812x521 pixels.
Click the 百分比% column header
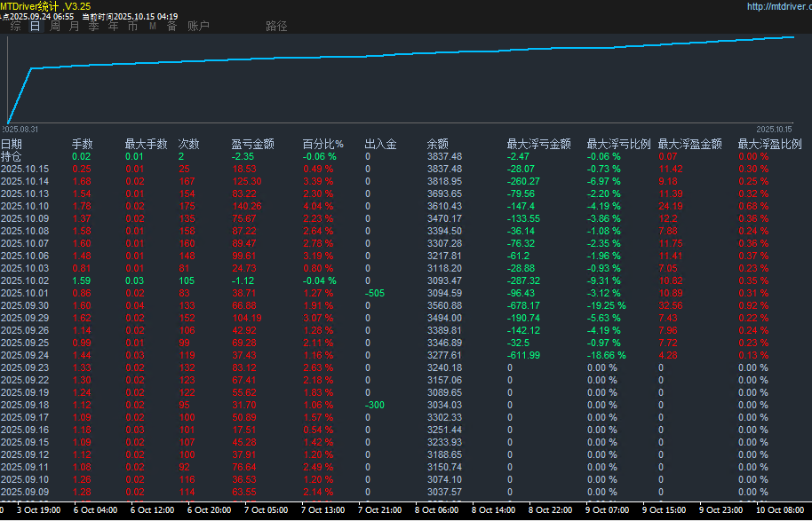pos(323,144)
